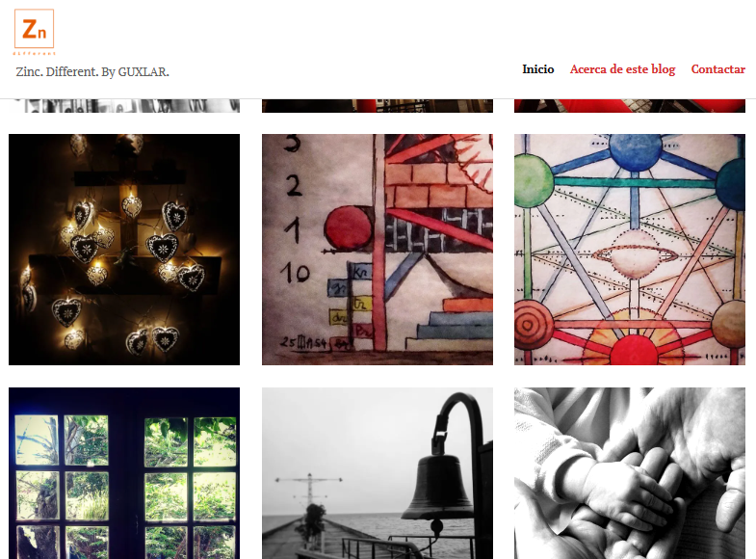The width and height of the screenshot is (756, 559).
Task: Click the Saturn shape in the planets drawing
Action: [630, 255]
